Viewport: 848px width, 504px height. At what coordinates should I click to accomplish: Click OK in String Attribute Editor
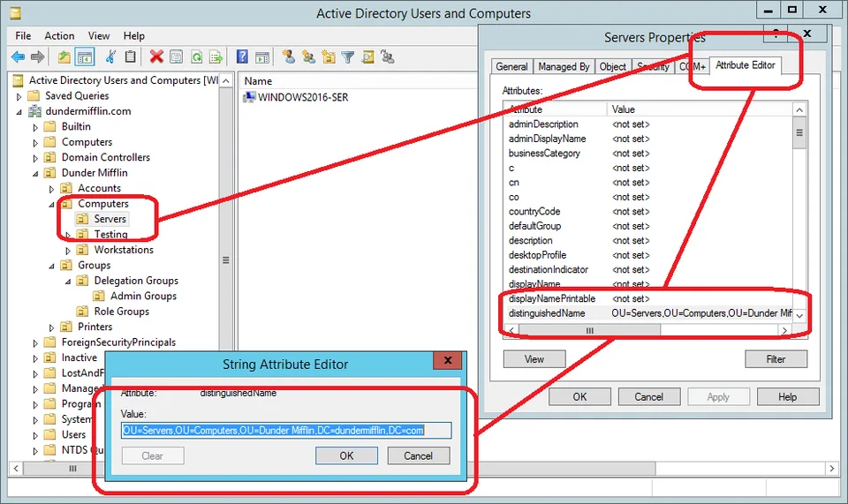pyautogui.click(x=346, y=456)
